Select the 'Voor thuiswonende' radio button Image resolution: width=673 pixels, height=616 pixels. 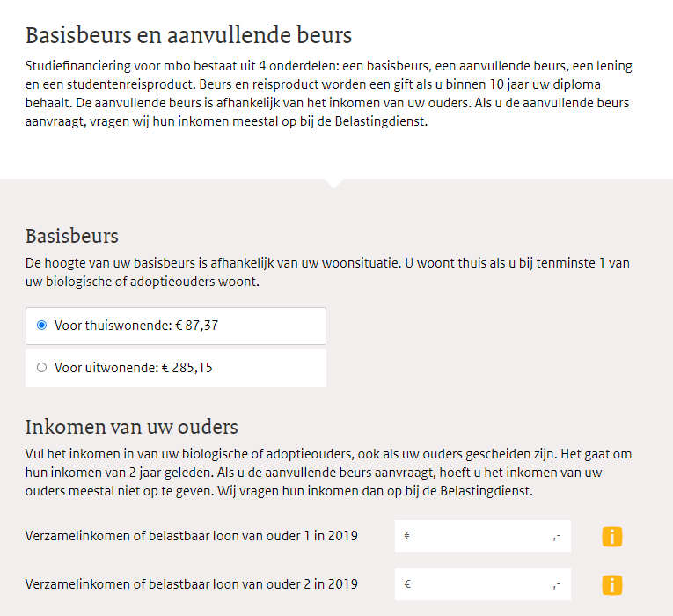point(41,326)
